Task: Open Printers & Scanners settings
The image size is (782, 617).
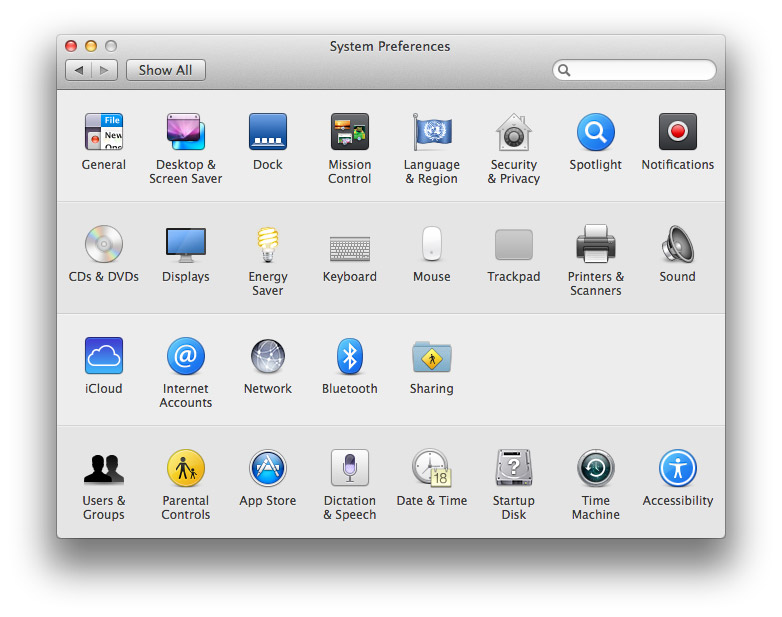Action: [596, 244]
